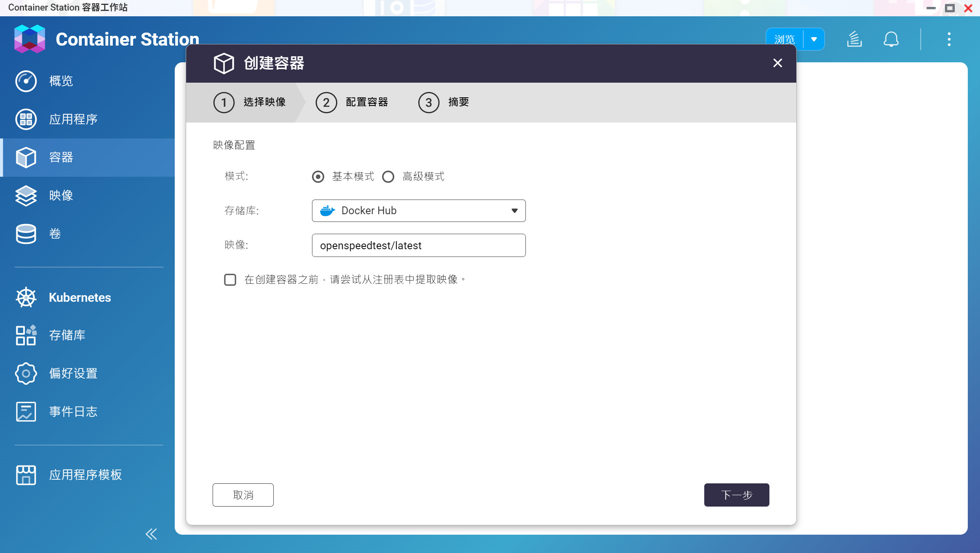This screenshot has width=980, height=553.
Task: Open the Applications grid icon in sidebar
Action: [x=26, y=119]
